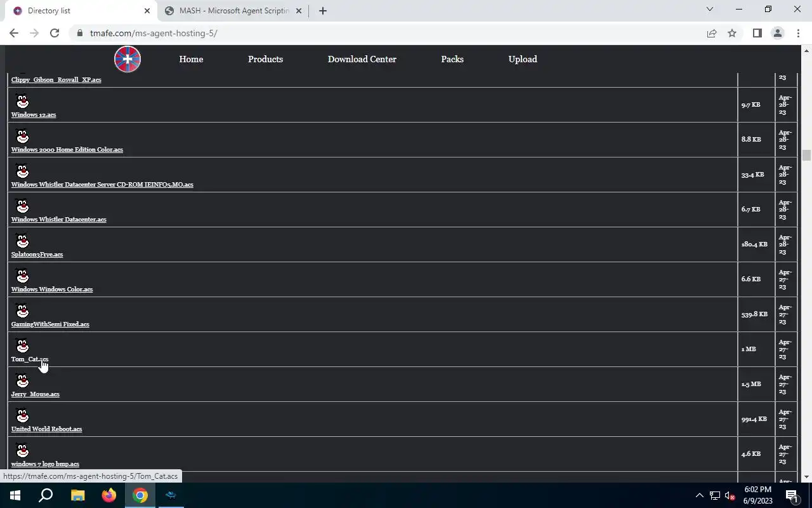The width and height of the screenshot is (812, 508).
Task: Download GamingWithSemi Fixed.acs
Action: (50, 324)
